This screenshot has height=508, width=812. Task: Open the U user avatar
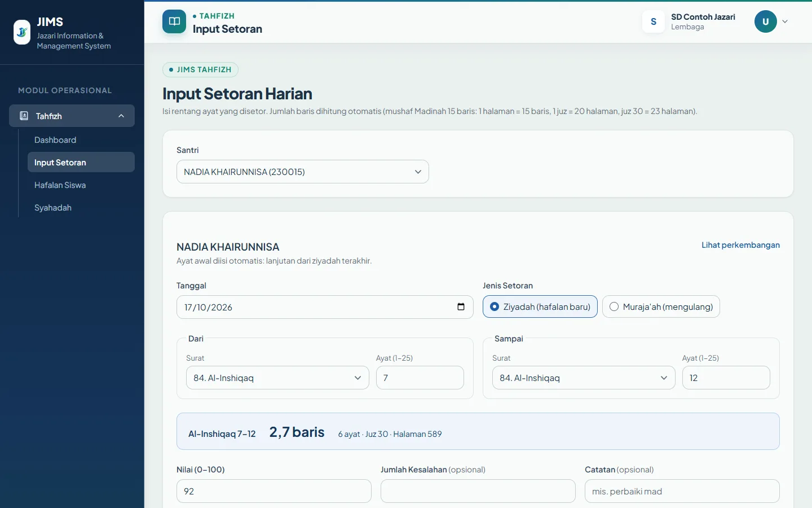point(766,21)
